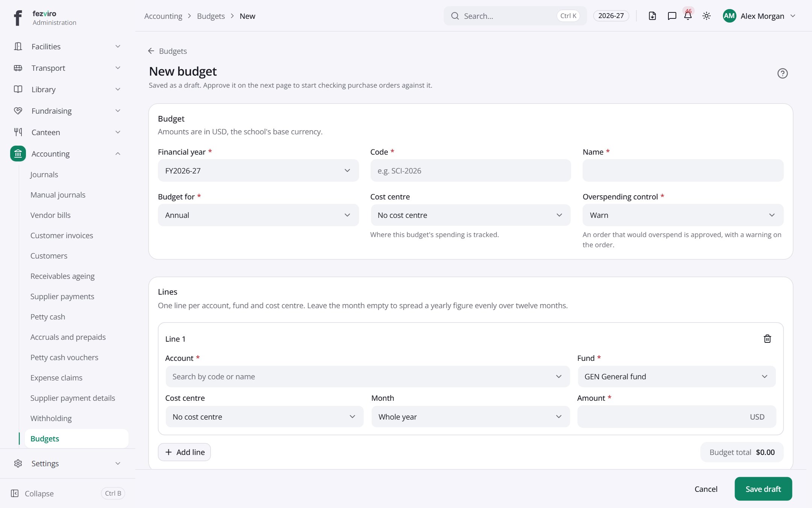The height and width of the screenshot is (508, 812).
Task: Open the Fund dropdown on Line 1
Action: pos(677,377)
